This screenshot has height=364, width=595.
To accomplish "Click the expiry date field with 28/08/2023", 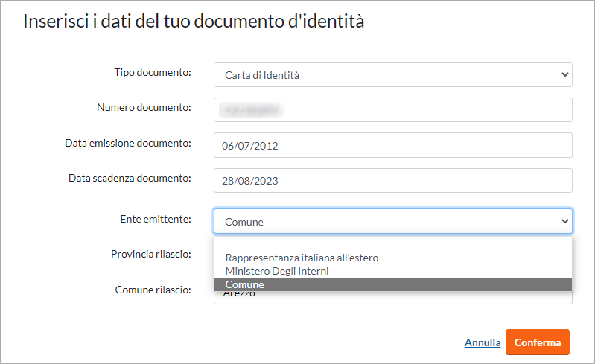I will 392,180.
